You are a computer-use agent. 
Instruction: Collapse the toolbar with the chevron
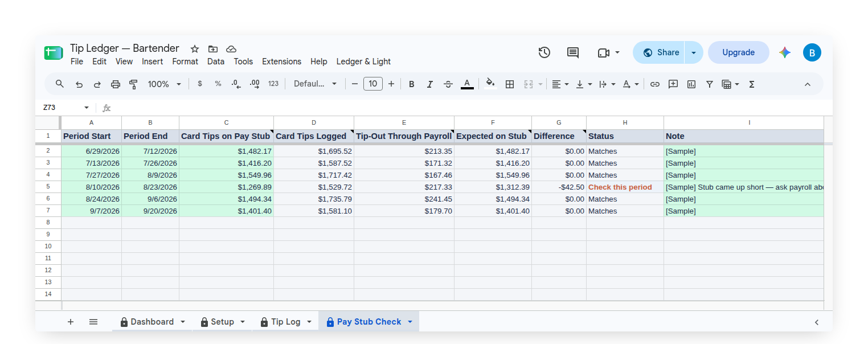808,84
